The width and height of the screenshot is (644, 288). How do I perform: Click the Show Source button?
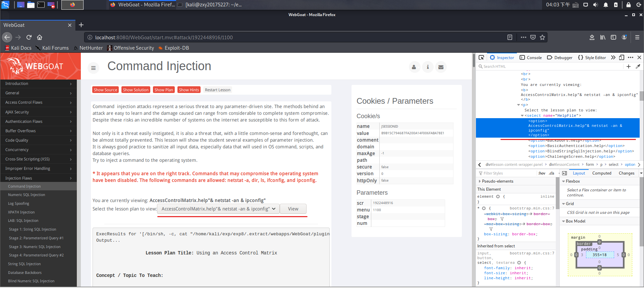point(105,90)
